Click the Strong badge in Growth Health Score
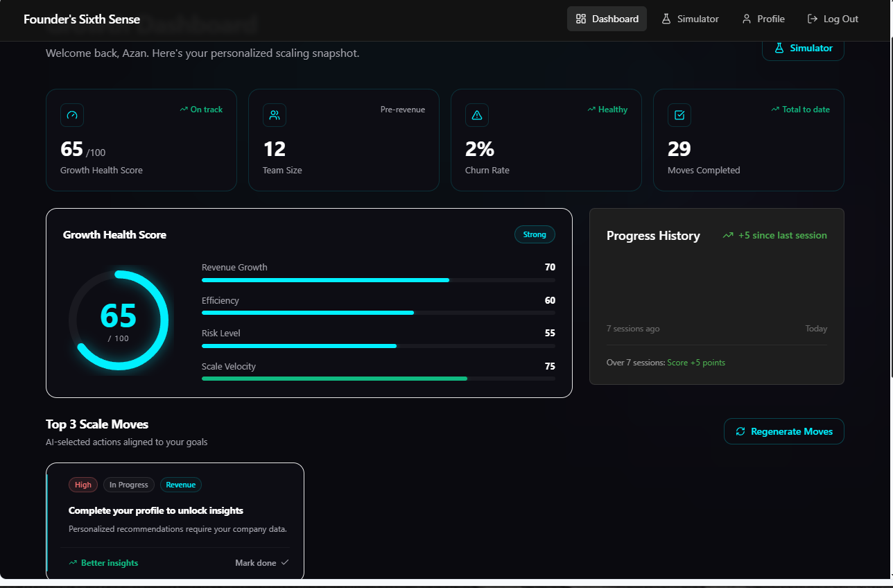The image size is (893, 588). (x=535, y=234)
